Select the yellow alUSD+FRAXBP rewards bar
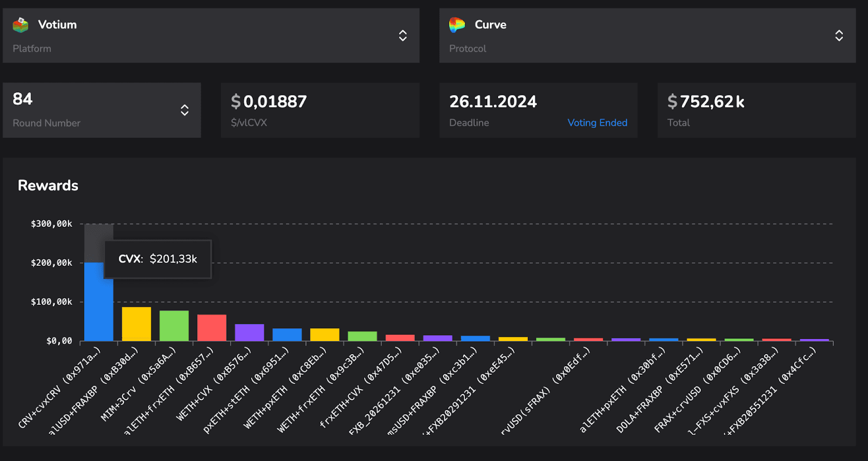The image size is (868, 461). click(137, 324)
